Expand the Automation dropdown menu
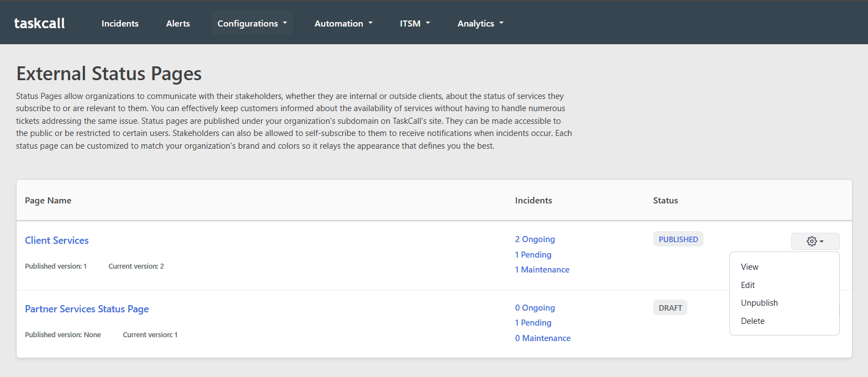Viewport: 868px width, 377px height. coord(343,23)
